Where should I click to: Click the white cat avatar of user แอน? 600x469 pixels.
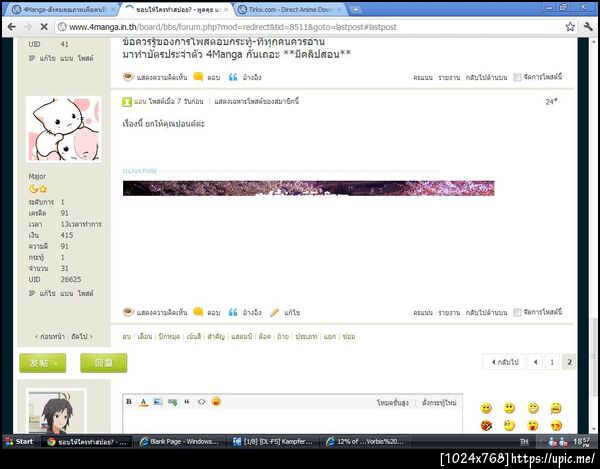pyautogui.click(x=64, y=129)
